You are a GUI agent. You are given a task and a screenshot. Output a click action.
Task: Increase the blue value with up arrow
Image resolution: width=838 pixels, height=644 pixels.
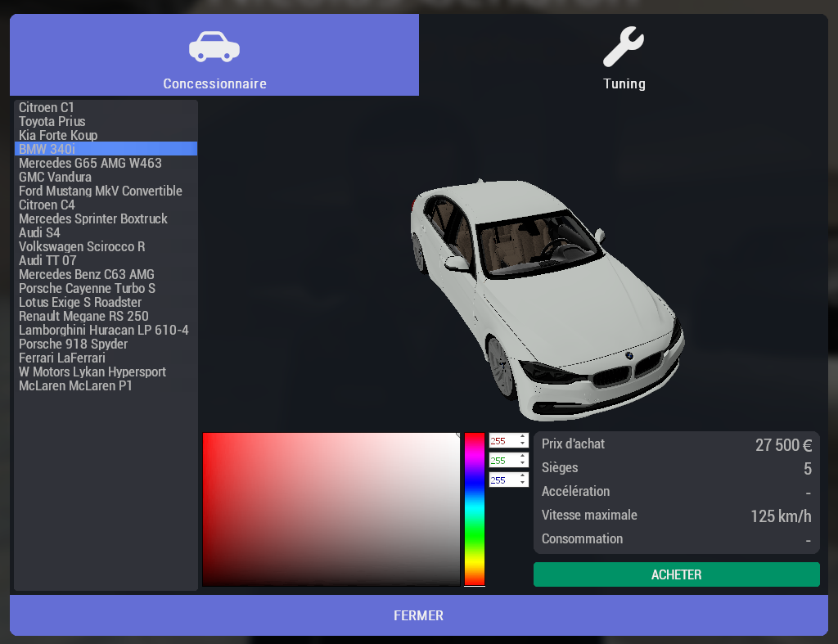tap(523, 476)
